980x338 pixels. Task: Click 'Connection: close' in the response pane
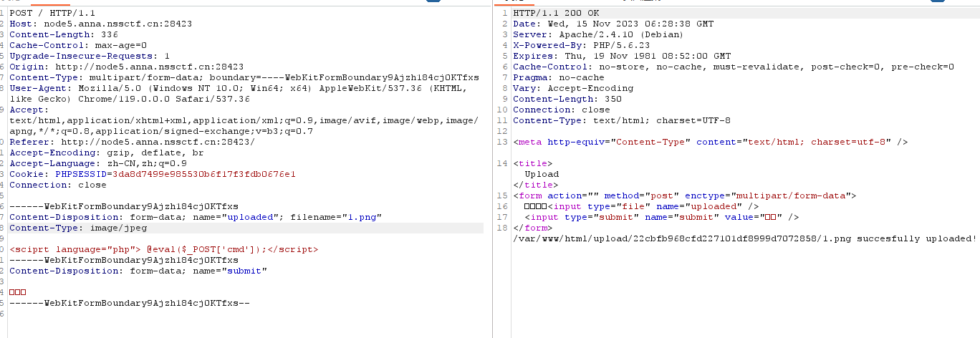point(562,110)
